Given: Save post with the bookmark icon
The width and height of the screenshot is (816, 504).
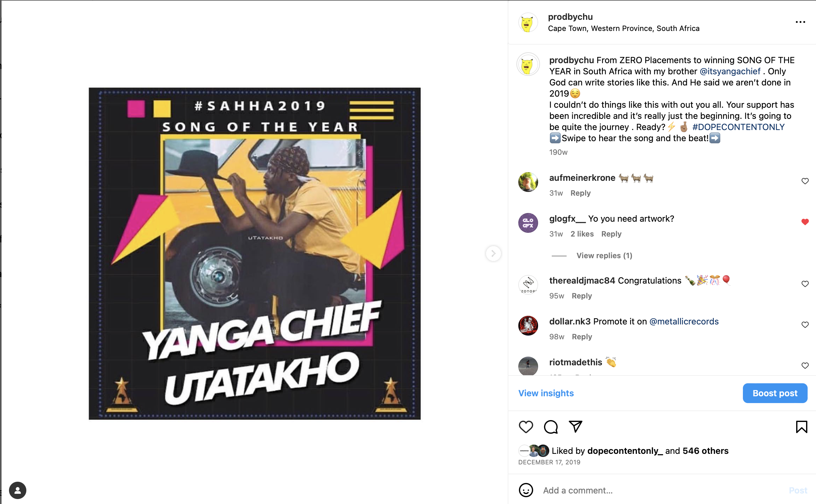Looking at the screenshot, I should (x=801, y=427).
